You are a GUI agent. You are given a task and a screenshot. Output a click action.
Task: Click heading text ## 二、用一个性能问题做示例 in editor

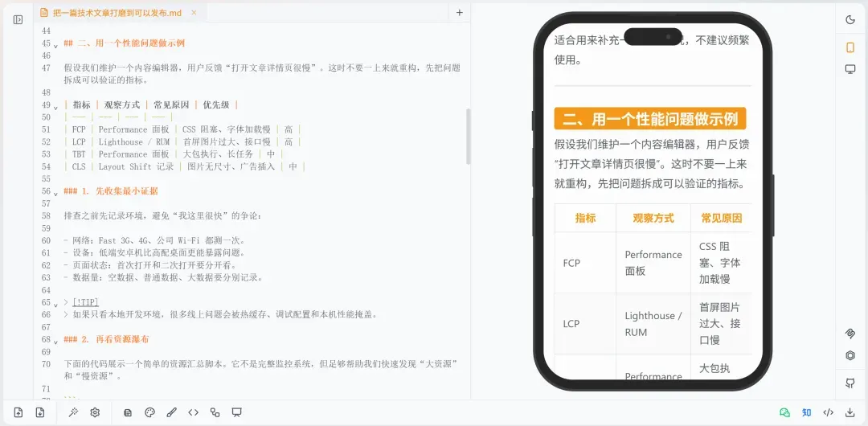[124, 43]
